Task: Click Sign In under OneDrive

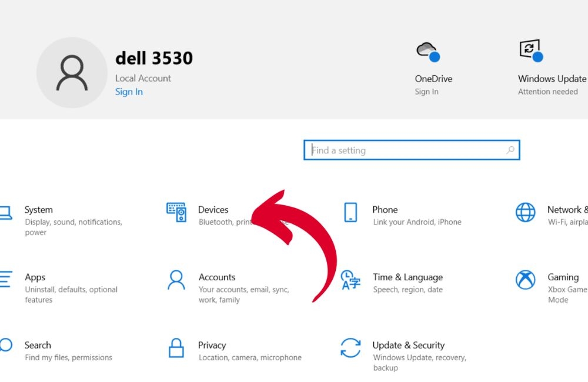Action: [426, 92]
